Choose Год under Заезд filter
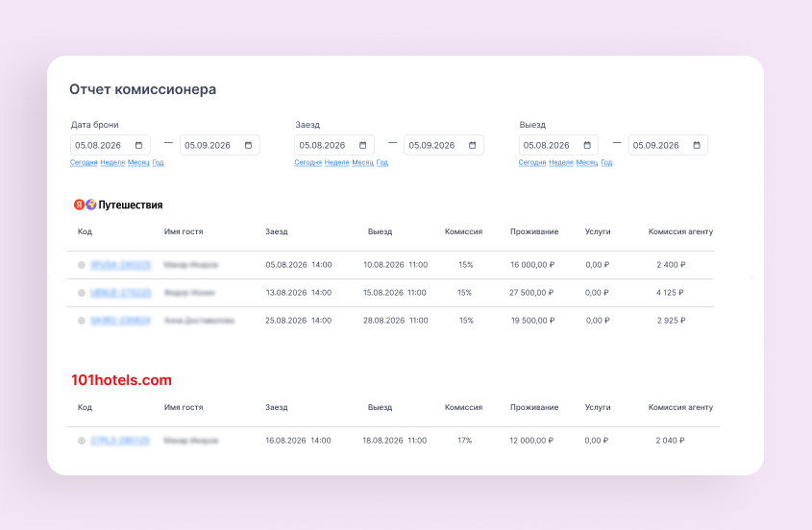This screenshot has width=812, height=530. 382,162
